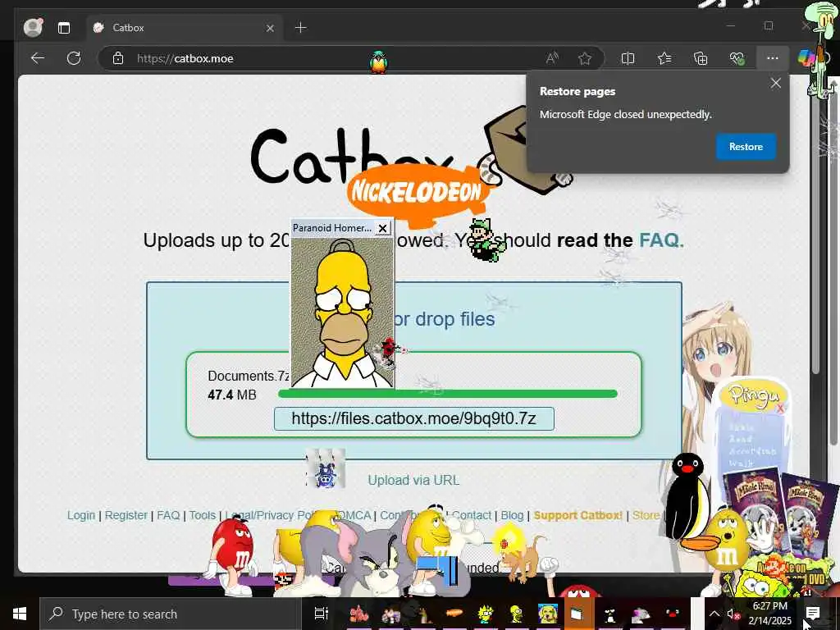Viewport: 840px width, 630px height.
Task: Click the Nickelodeon blimp logo
Action: (x=421, y=194)
